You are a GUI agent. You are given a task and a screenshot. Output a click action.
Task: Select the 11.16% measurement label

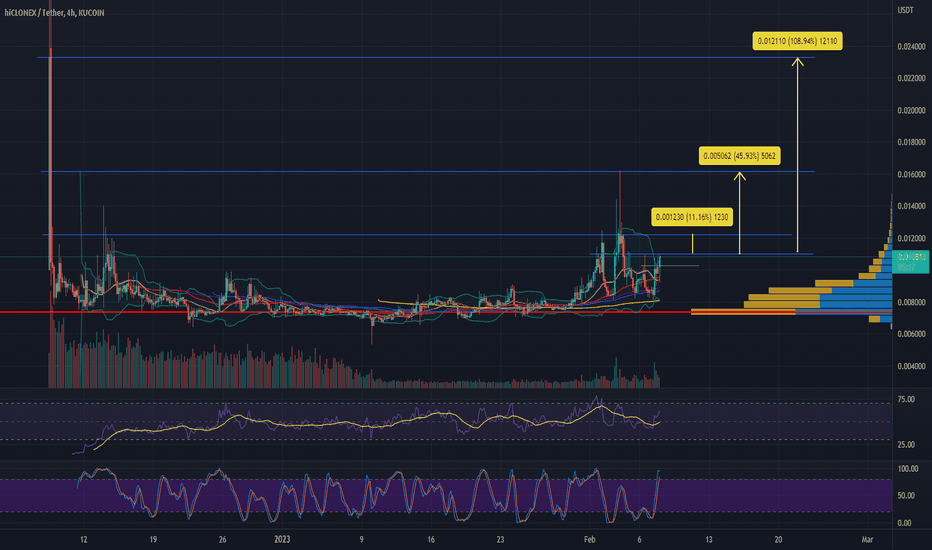pos(692,217)
